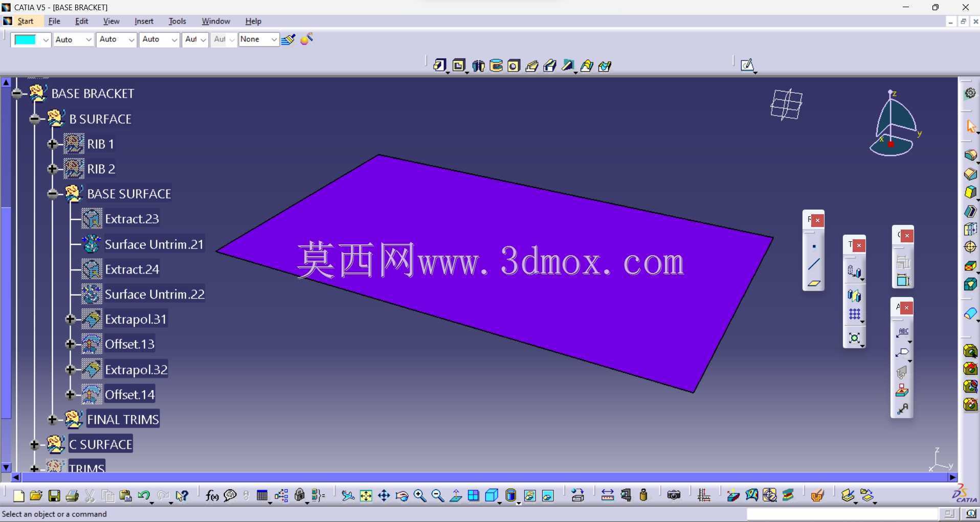The height and width of the screenshot is (522, 980).
Task: Open the Start menu
Action: coord(25,21)
